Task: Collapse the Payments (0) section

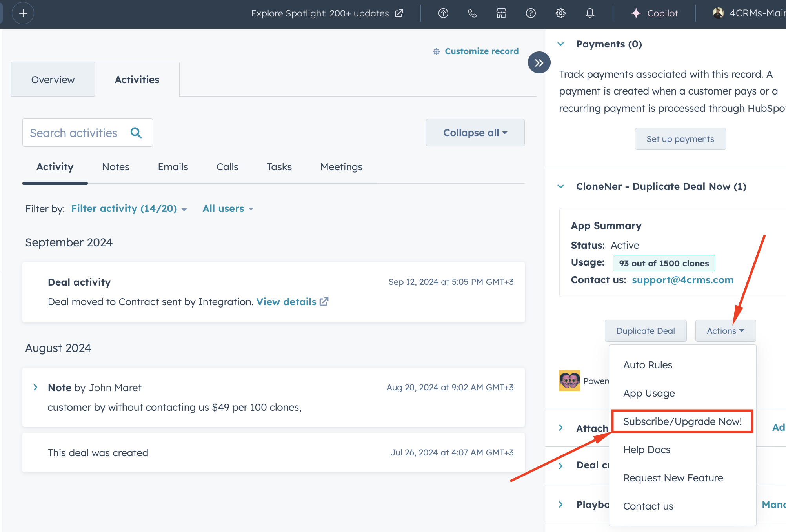Action: (x=561, y=44)
